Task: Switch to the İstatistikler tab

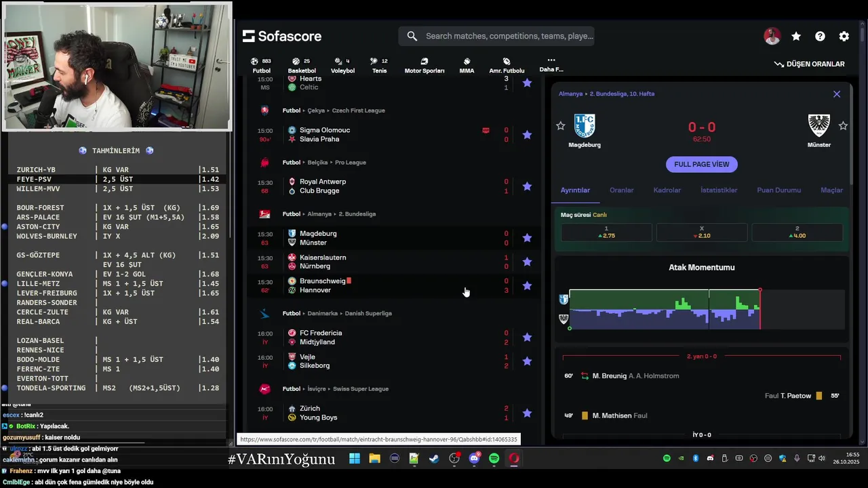Action: tap(719, 190)
